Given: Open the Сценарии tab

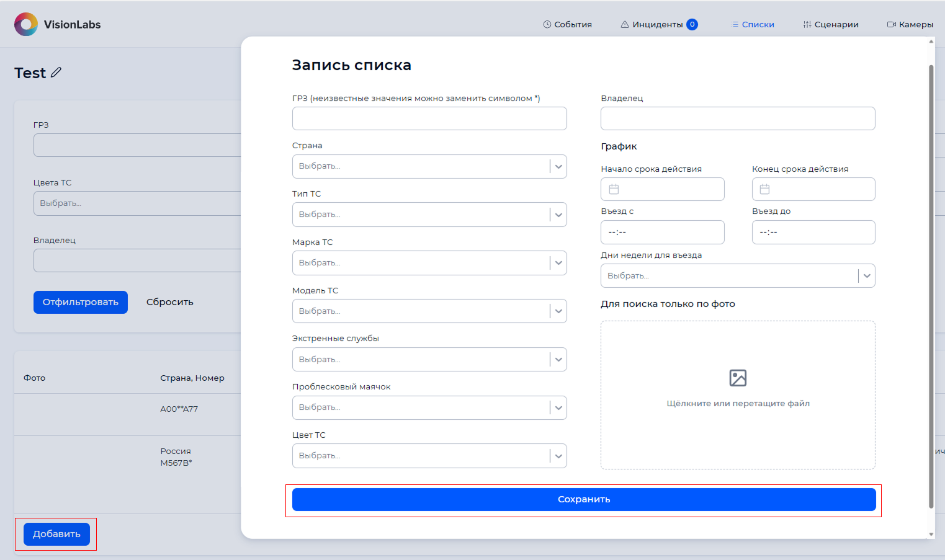Looking at the screenshot, I should 830,25.
